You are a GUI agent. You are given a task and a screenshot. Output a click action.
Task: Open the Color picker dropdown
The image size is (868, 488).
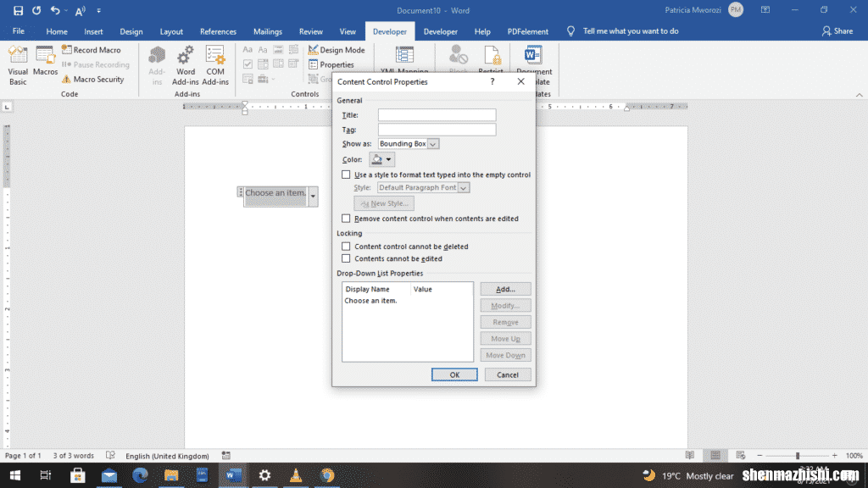pos(382,159)
